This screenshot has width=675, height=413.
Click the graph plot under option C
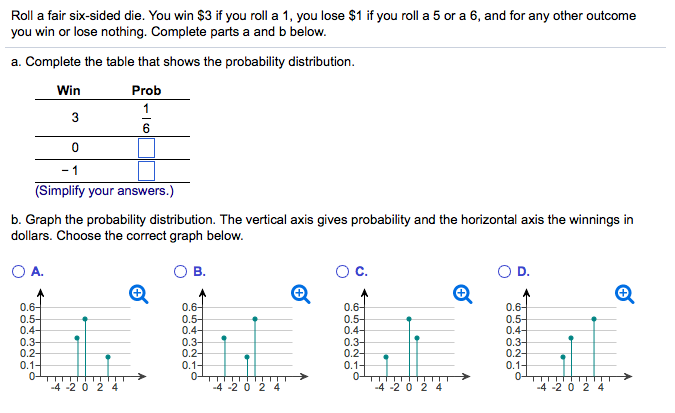[403, 340]
